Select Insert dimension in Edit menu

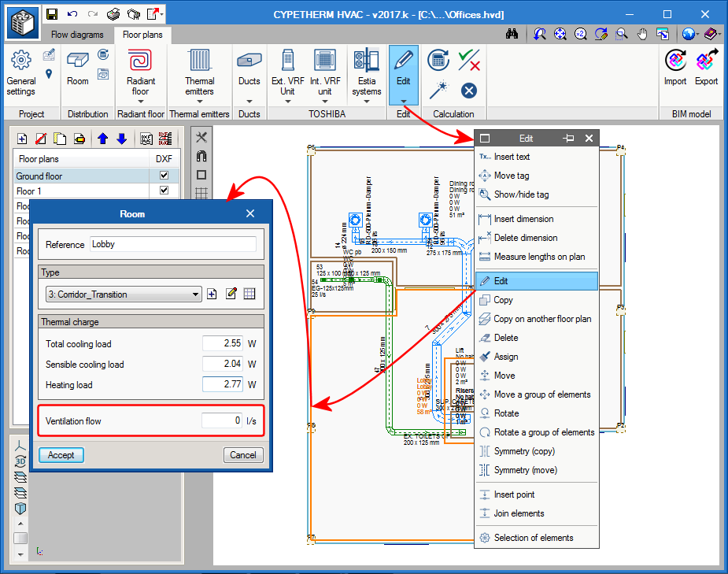(x=523, y=219)
